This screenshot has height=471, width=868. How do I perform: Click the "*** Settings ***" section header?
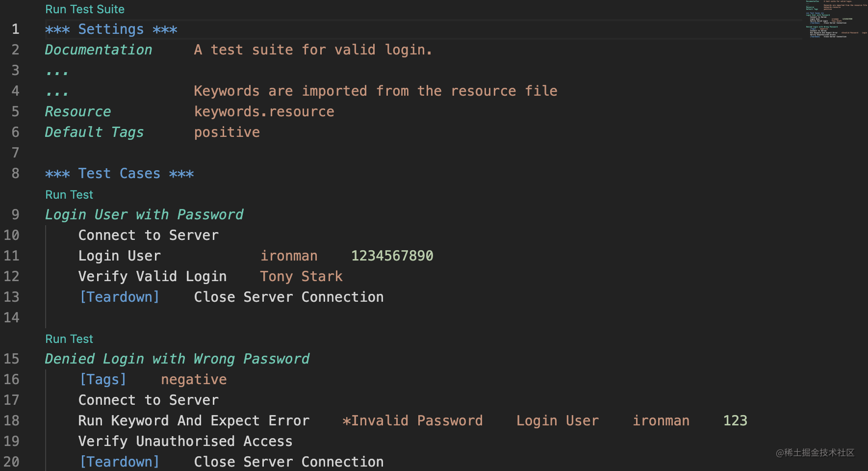click(x=111, y=29)
